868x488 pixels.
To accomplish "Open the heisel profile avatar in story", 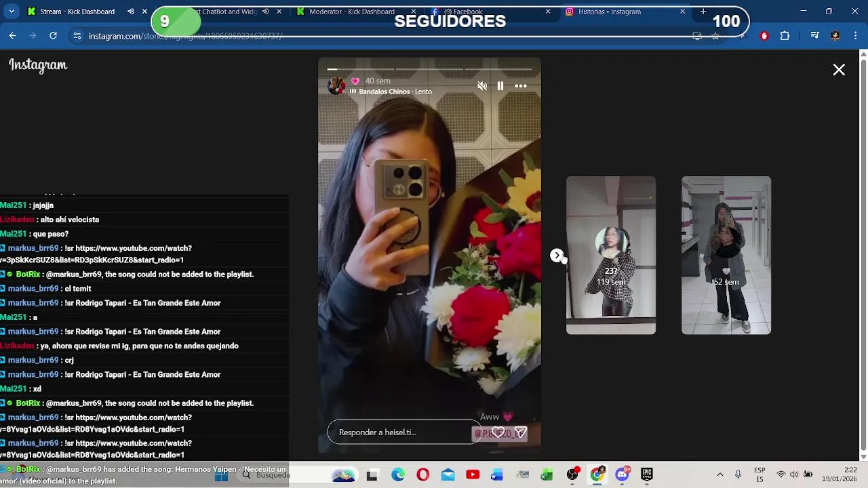I will point(336,86).
